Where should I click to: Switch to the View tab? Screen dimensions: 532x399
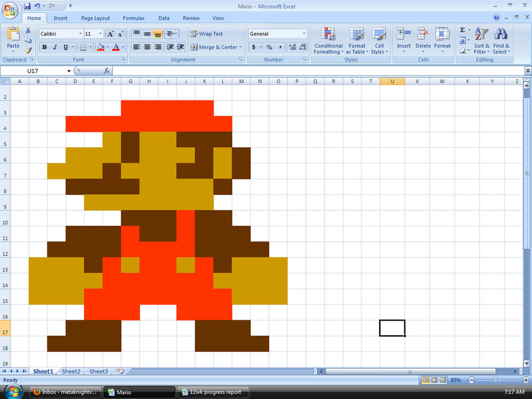pyautogui.click(x=218, y=18)
